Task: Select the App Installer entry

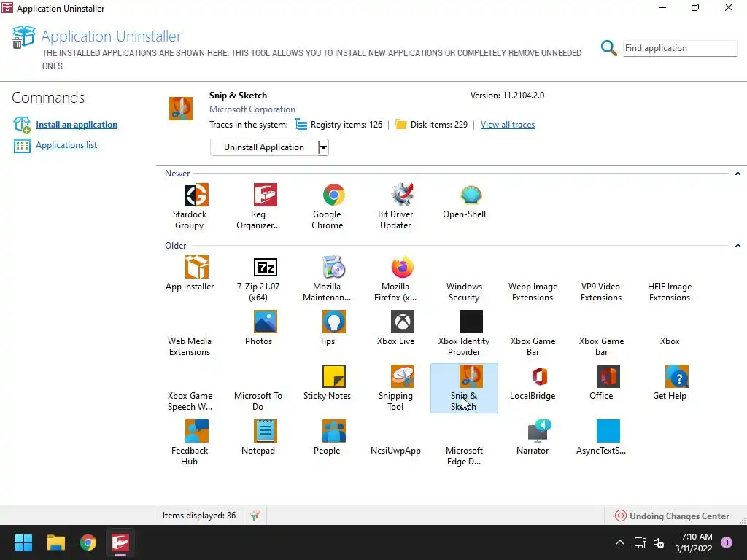Action: click(190, 273)
